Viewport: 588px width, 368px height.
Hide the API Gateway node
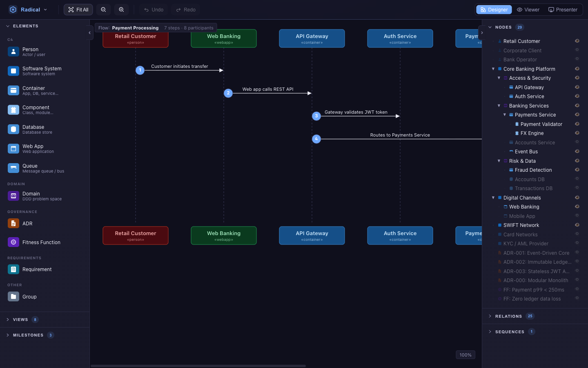(x=577, y=87)
